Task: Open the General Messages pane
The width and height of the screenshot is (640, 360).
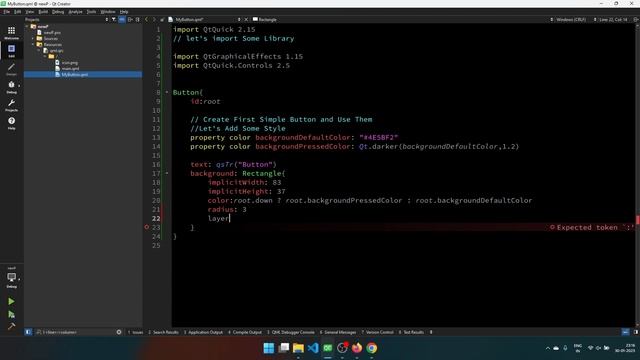Action: click(x=338, y=332)
